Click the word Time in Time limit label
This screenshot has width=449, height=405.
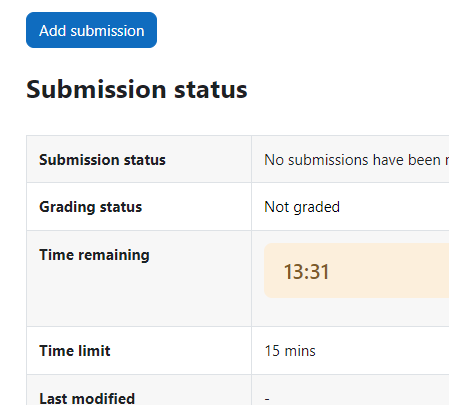tap(56, 351)
